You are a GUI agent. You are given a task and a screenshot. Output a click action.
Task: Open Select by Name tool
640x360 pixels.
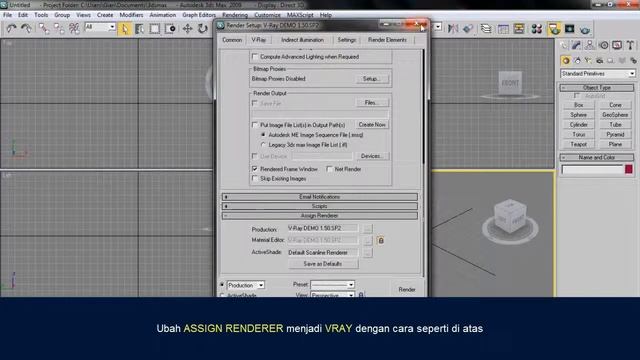click(x=139, y=29)
